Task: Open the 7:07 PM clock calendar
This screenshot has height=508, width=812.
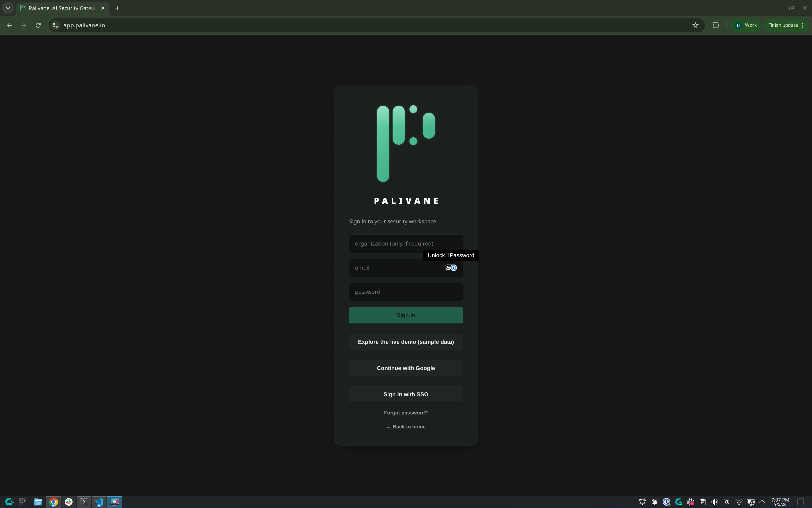Action: coord(780,502)
